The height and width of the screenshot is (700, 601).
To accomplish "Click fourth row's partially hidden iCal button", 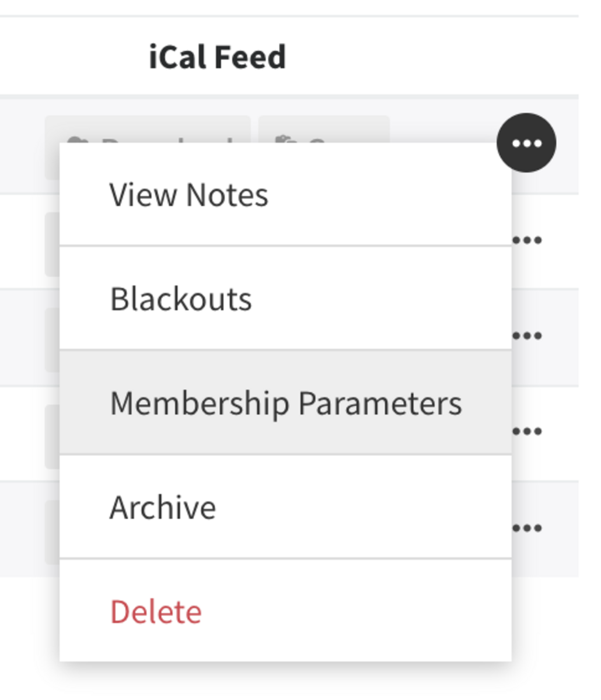I will pos(53,436).
